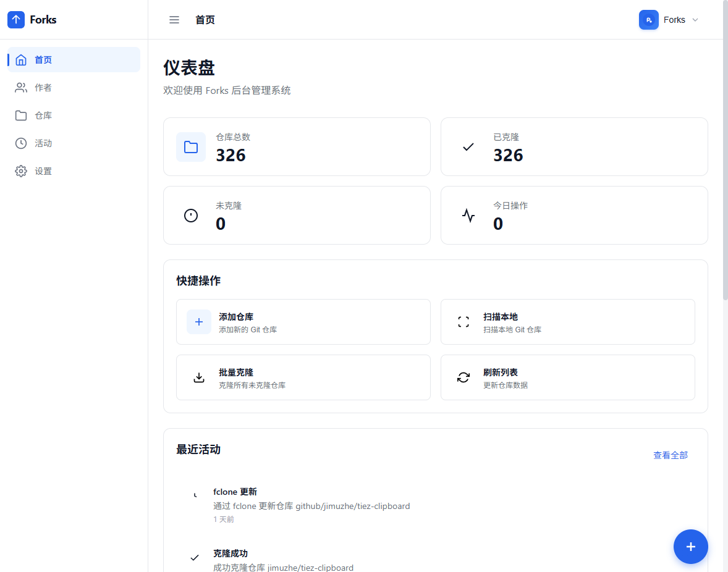Click the activity clock icon in sidebar
Screen dimensions: 728x572
[21, 143]
